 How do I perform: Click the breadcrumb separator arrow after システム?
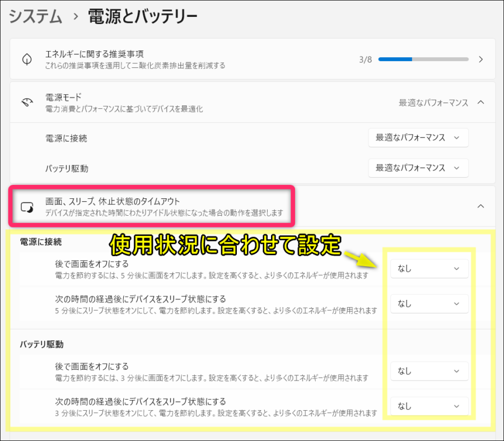pyautogui.click(x=76, y=17)
